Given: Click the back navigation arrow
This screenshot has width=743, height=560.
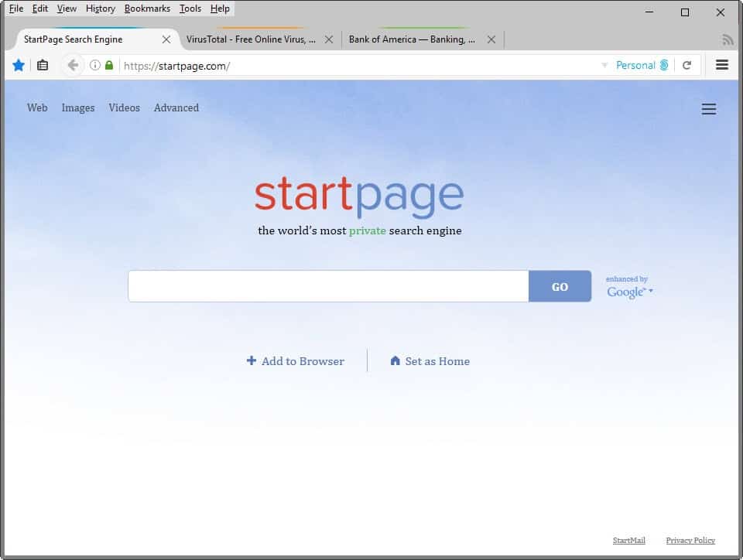Looking at the screenshot, I should pos(73,65).
